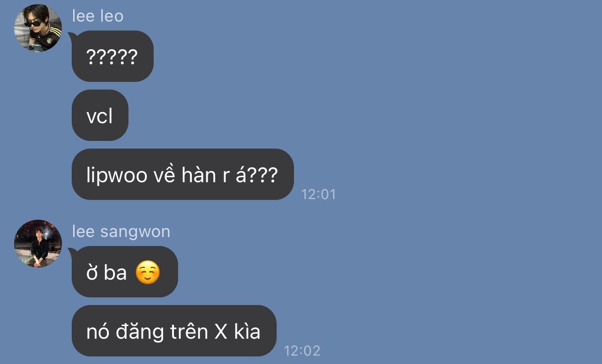Image resolution: width=602 pixels, height=364 pixels.
Task: Open lee leo's profile picture
Action: click(38, 28)
